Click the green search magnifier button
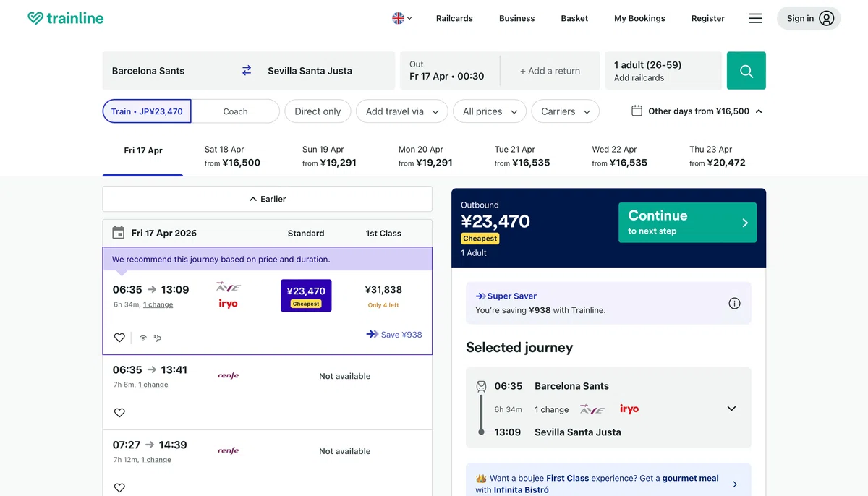Image resolution: width=868 pixels, height=496 pixels. click(x=746, y=70)
